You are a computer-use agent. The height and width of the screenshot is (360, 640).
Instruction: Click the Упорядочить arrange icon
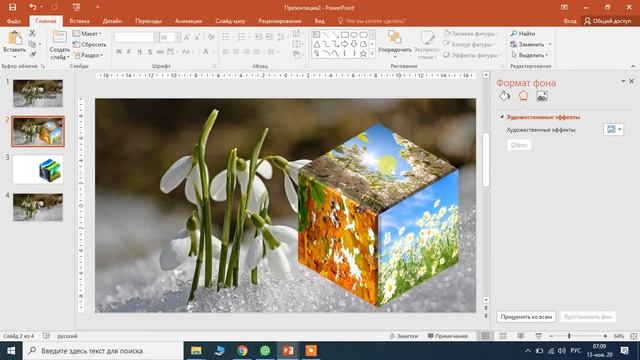pos(394,37)
